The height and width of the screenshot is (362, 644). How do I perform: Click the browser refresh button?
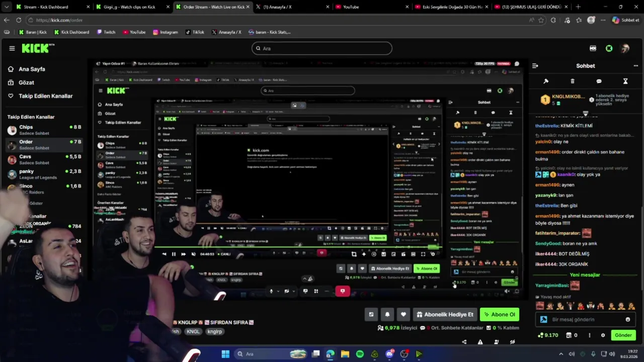pos(19,20)
